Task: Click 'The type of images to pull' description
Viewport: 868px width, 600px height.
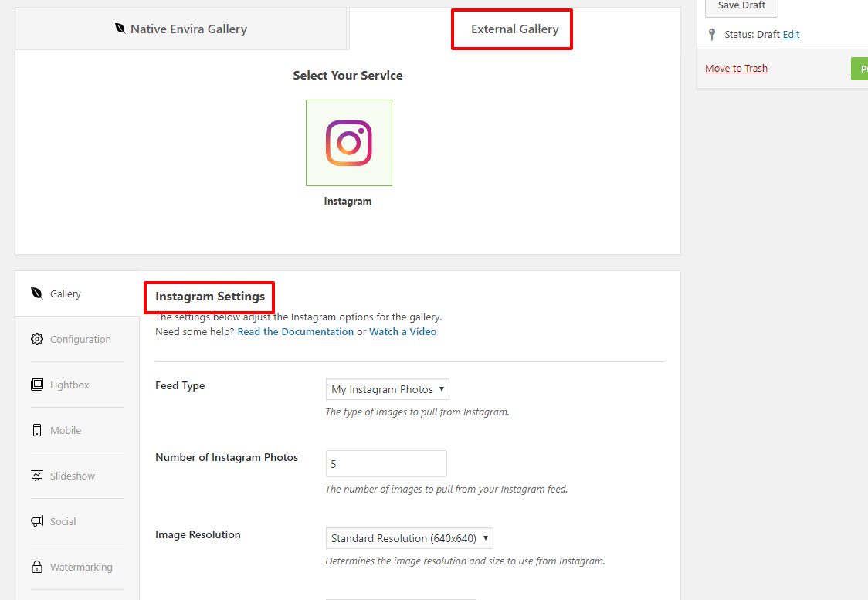Action: pos(417,412)
